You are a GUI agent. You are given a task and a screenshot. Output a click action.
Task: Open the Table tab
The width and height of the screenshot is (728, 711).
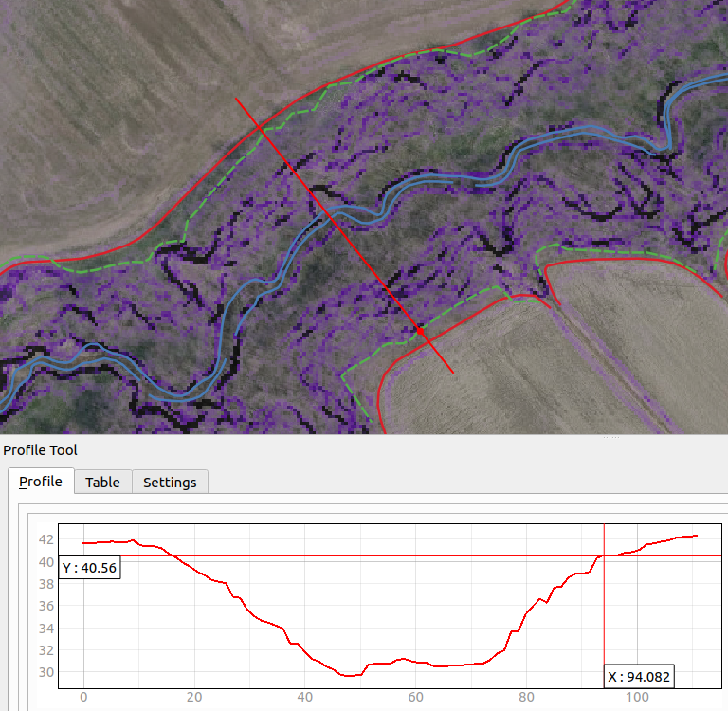click(x=103, y=482)
